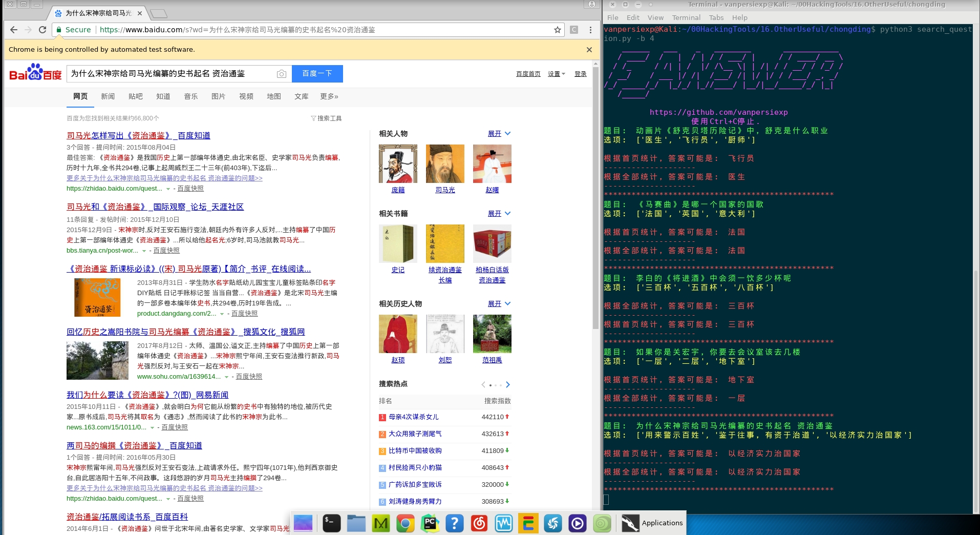Open Terminal window's Help menu
Screen dimensions: 980x535
click(740, 17)
